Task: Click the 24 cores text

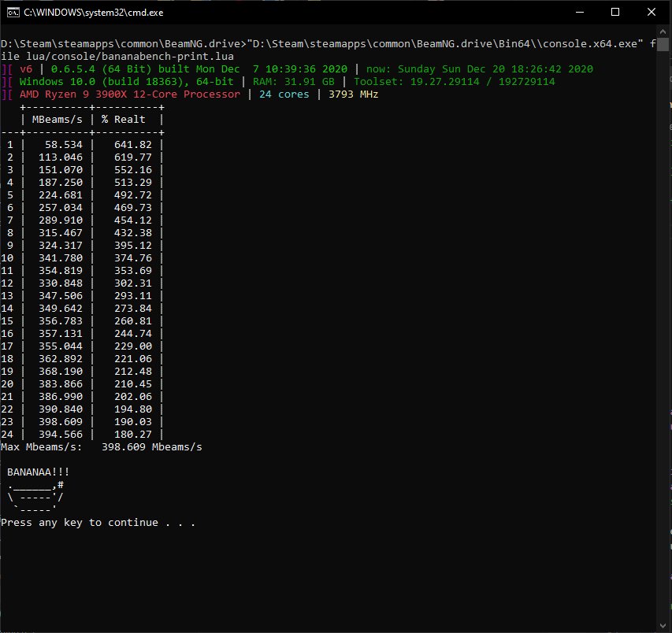Action: [x=284, y=94]
